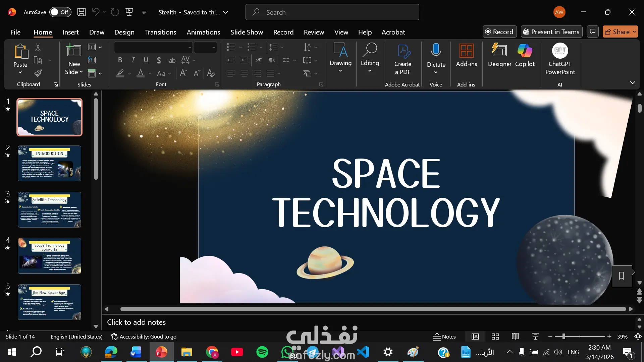The height and width of the screenshot is (362, 644).
Task: Toggle Align Left paragraph
Action: 231,73
